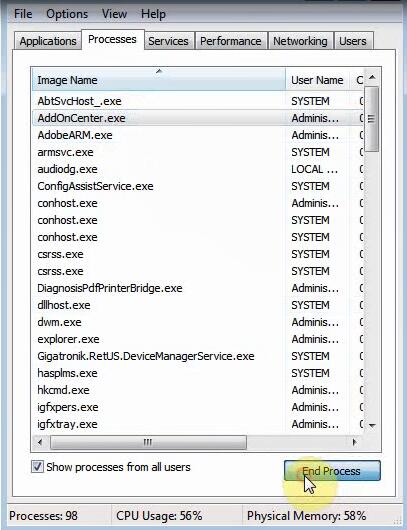
Task: Click the horizontal scrollbar left arrow
Action: click(x=40, y=442)
